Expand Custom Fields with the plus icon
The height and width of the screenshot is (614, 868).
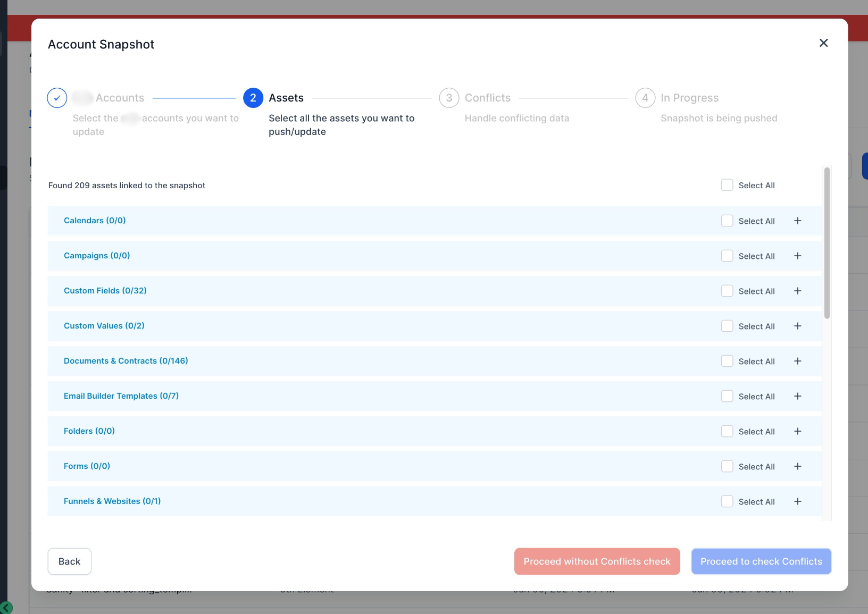[x=798, y=291]
